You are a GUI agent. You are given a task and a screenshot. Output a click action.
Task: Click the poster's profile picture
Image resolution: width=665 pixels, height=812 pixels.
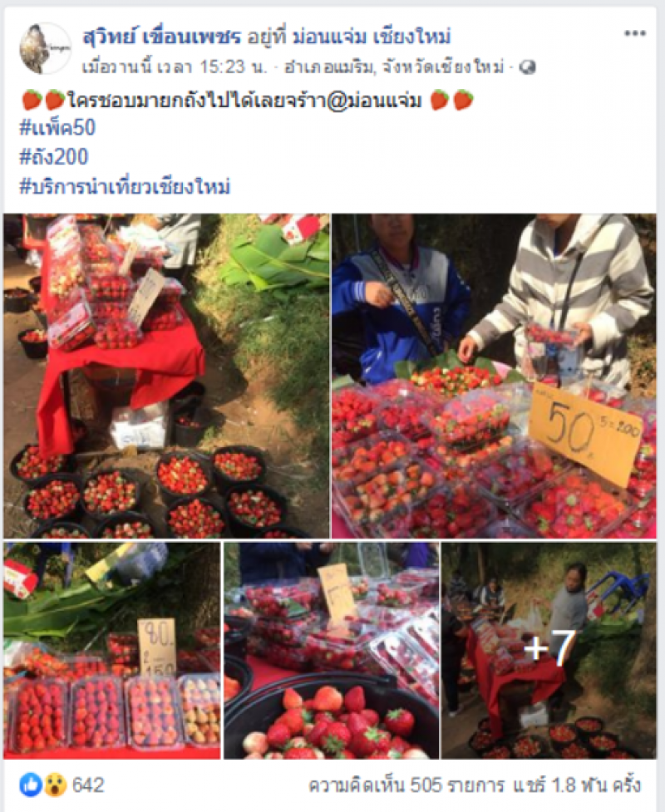45,49
